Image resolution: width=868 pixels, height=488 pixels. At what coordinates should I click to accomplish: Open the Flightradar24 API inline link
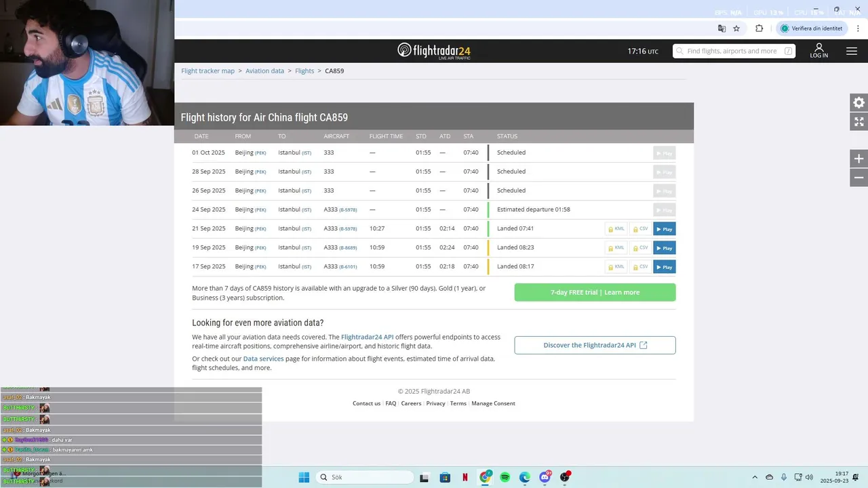[367, 337]
